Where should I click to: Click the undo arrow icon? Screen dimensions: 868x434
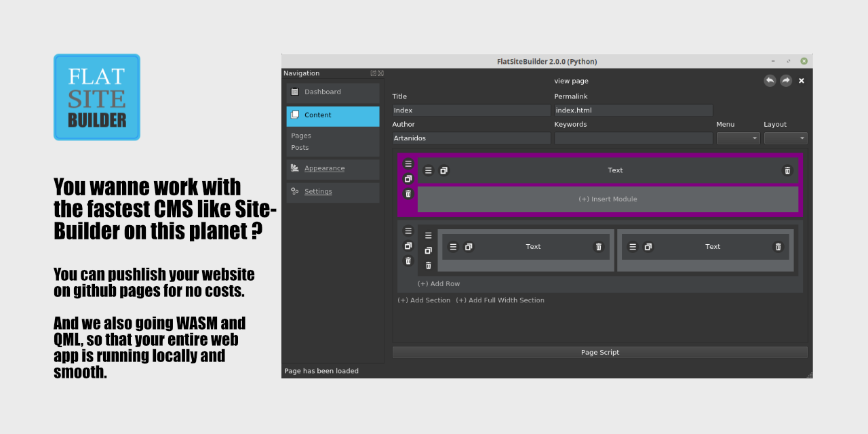click(770, 81)
